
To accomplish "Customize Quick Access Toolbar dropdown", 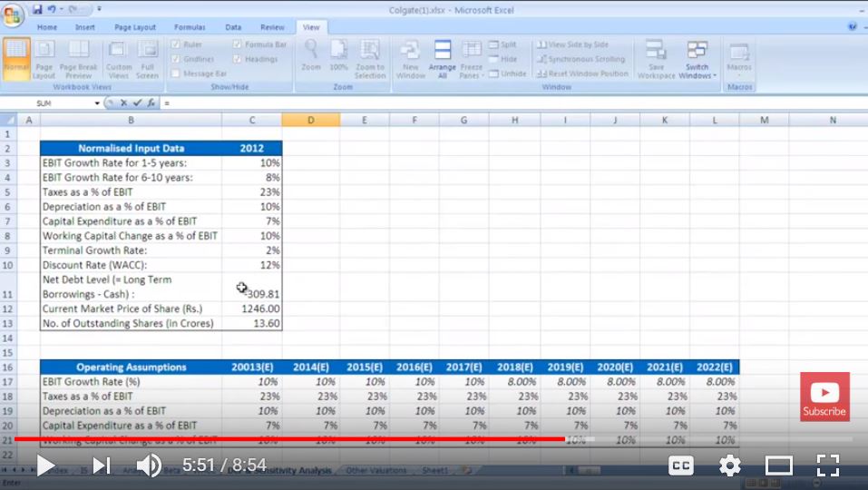I will tap(99, 9).
